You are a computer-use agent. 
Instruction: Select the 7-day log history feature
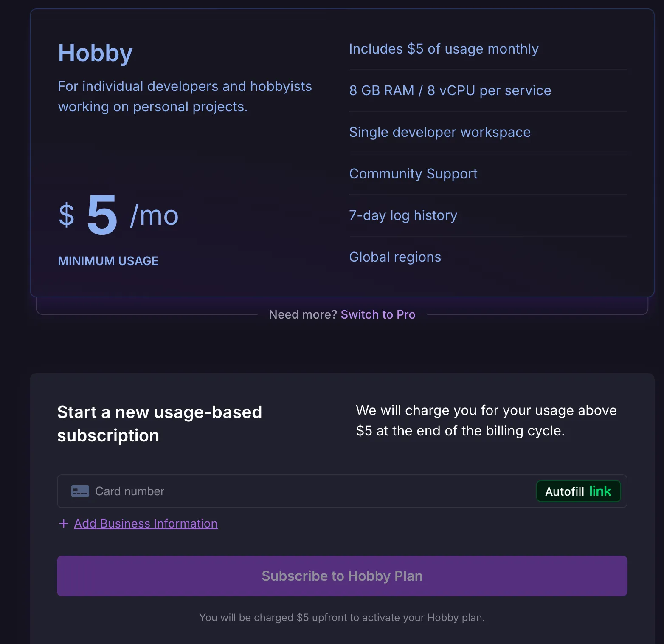(403, 215)
